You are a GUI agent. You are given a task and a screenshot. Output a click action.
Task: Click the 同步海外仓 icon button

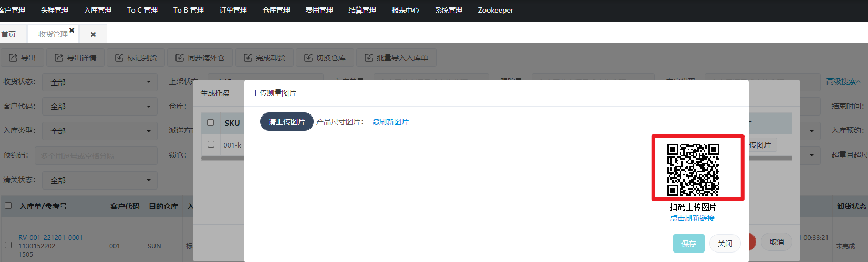(200, 58)
